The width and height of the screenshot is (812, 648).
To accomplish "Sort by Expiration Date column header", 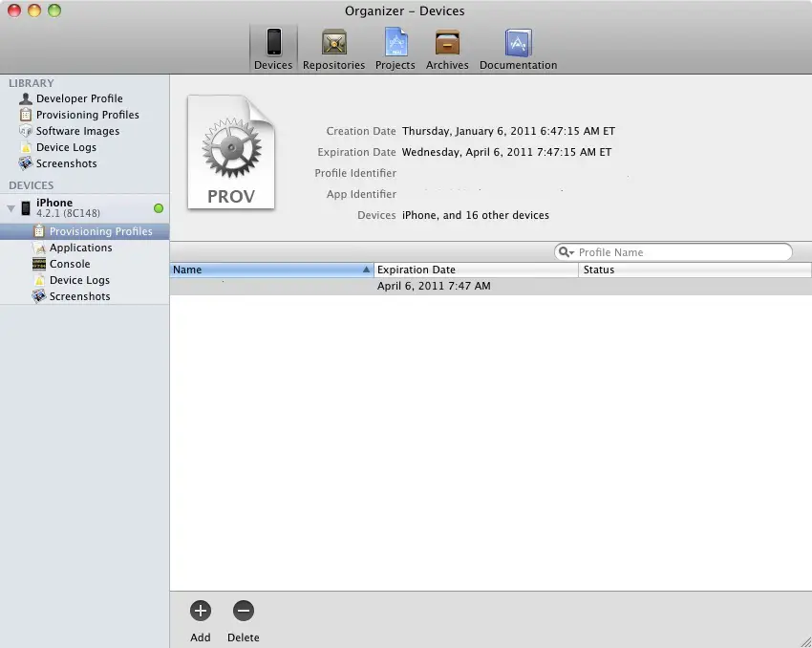I will 476,270.
